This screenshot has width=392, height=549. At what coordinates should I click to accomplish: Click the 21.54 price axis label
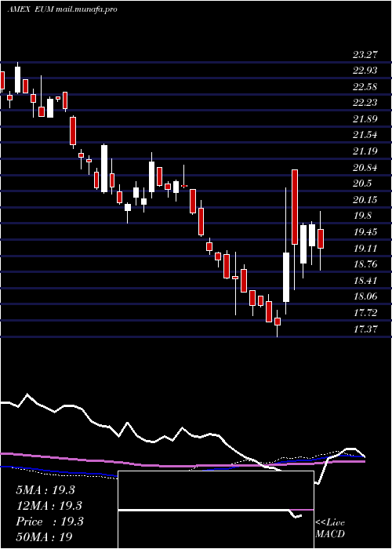pyautogui.click(x=365, y=135)
